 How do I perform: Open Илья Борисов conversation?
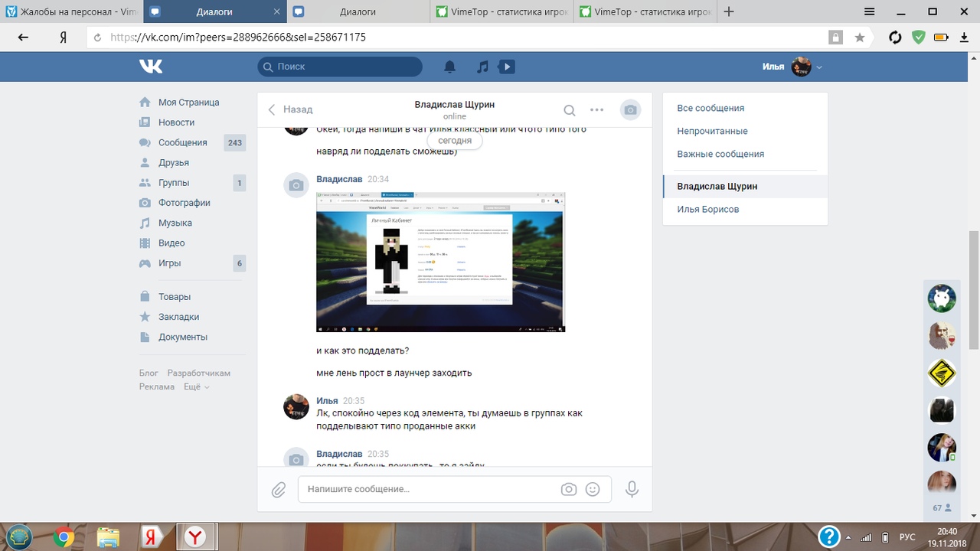(707, 209)
